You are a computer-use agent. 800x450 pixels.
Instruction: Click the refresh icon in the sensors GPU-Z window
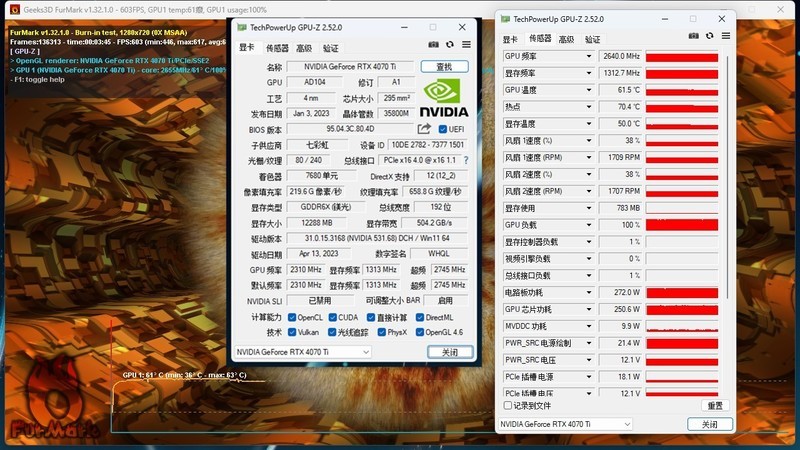710,36
